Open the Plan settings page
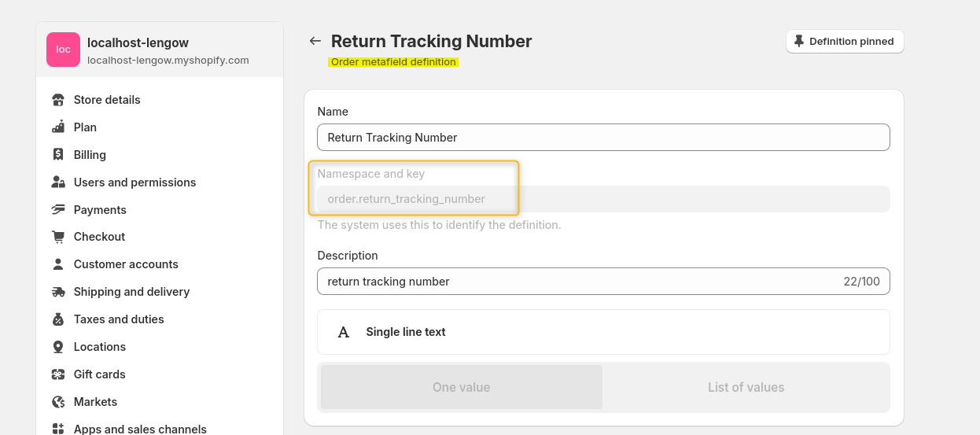Screen dimensions: 980x435 pyautogui.click(x=85, y=127)
